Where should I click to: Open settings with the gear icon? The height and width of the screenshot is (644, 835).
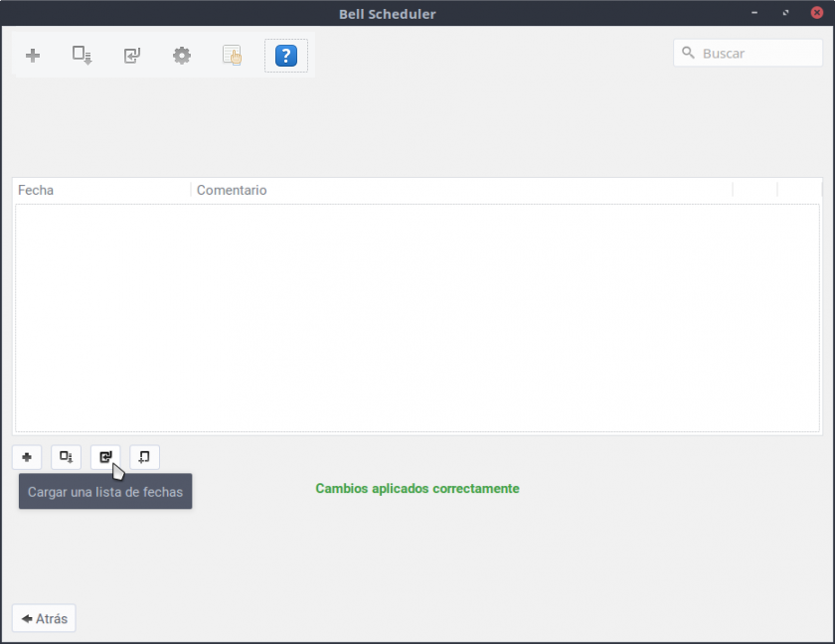click(182, 56)
